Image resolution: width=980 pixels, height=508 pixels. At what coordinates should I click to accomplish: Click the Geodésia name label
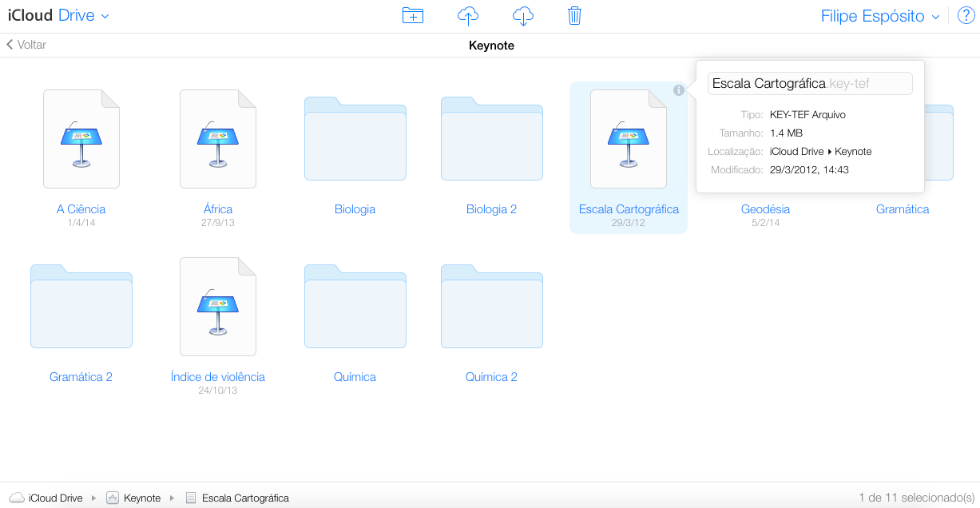coord(766,209)
